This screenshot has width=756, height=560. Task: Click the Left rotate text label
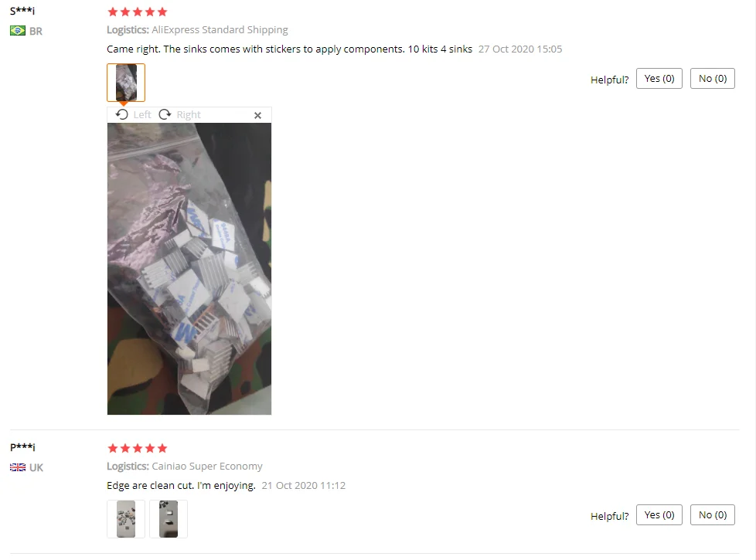point(142,114)
